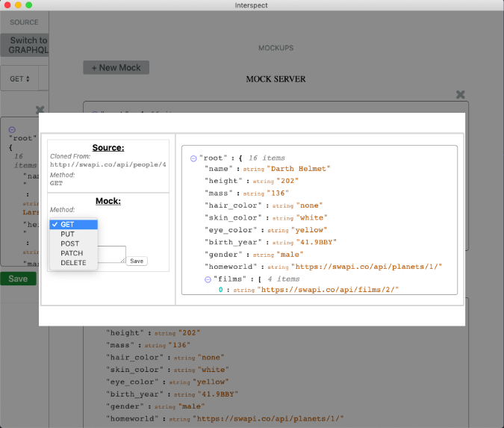Click Switch to GRAPHQL button
The height and width of the screenshot is (428, 504).
(25, 45)
